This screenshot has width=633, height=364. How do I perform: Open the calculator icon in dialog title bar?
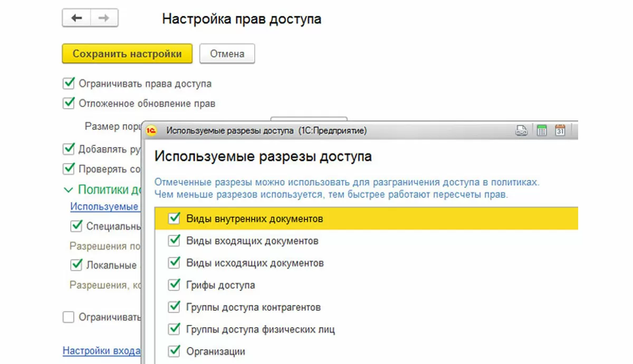point(541,131)
